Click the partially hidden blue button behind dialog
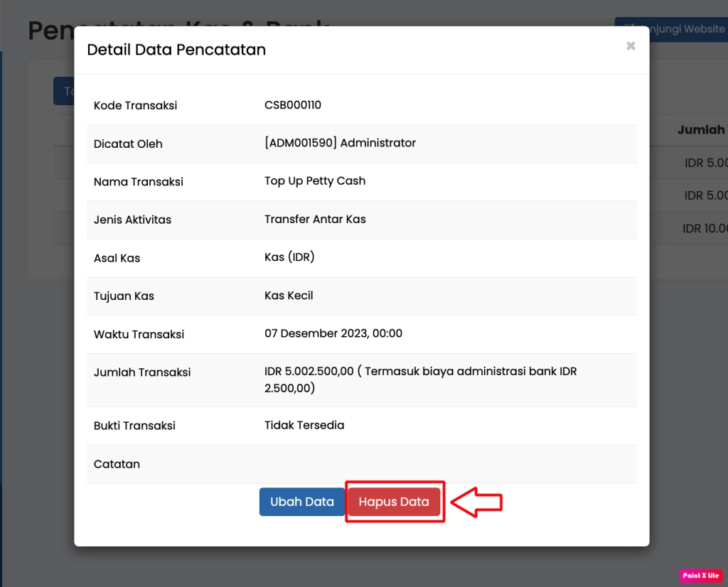This screenshot has width=728, height=587. point(63,91)
